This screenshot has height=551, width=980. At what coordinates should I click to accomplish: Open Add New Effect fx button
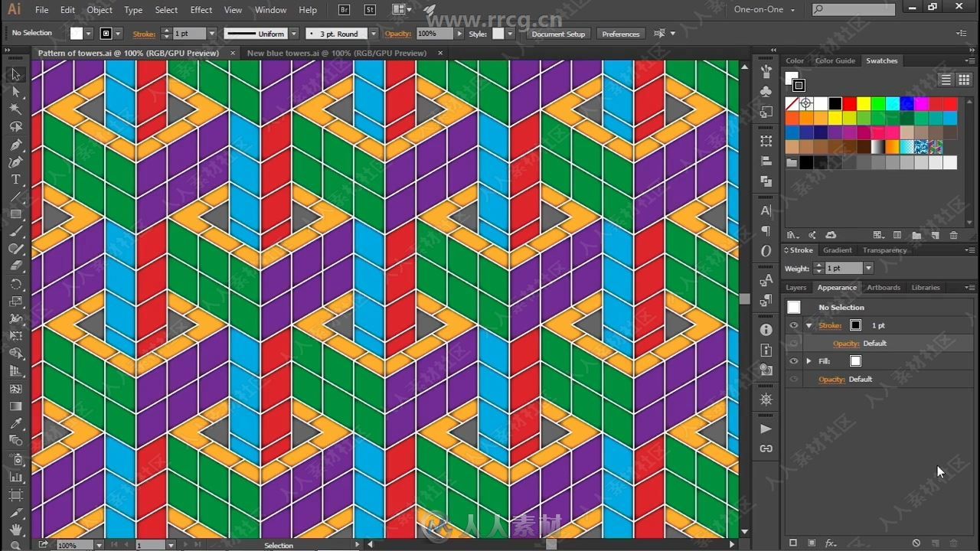click(x=831, y=543)
